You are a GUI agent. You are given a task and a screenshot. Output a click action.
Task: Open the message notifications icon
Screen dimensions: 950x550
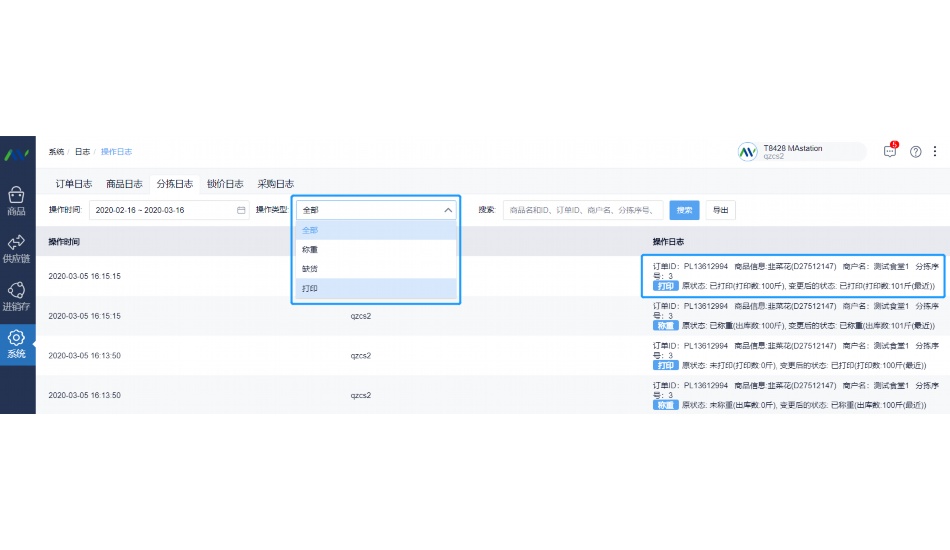point(889,152)
